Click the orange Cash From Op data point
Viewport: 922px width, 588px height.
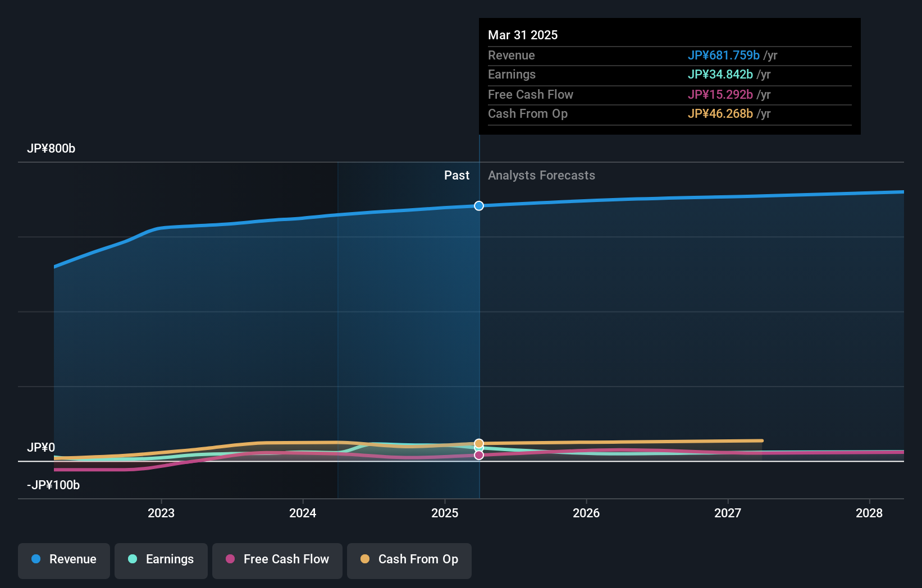pos(479,444)
